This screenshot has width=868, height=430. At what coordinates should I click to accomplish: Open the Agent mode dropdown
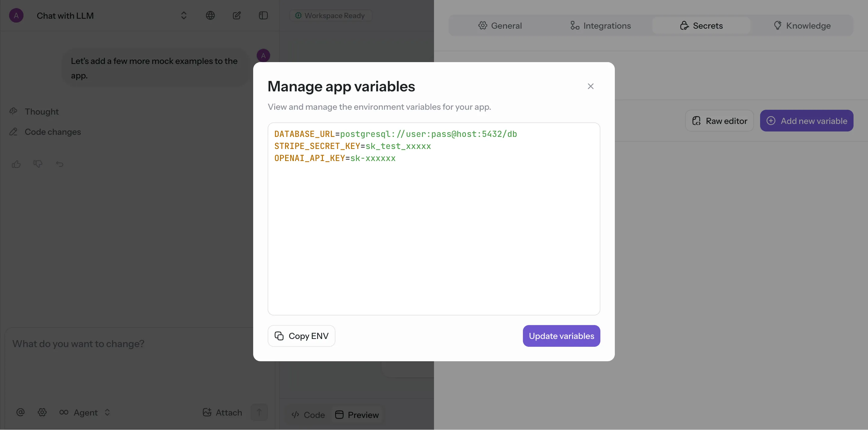[x=85, y=412]
